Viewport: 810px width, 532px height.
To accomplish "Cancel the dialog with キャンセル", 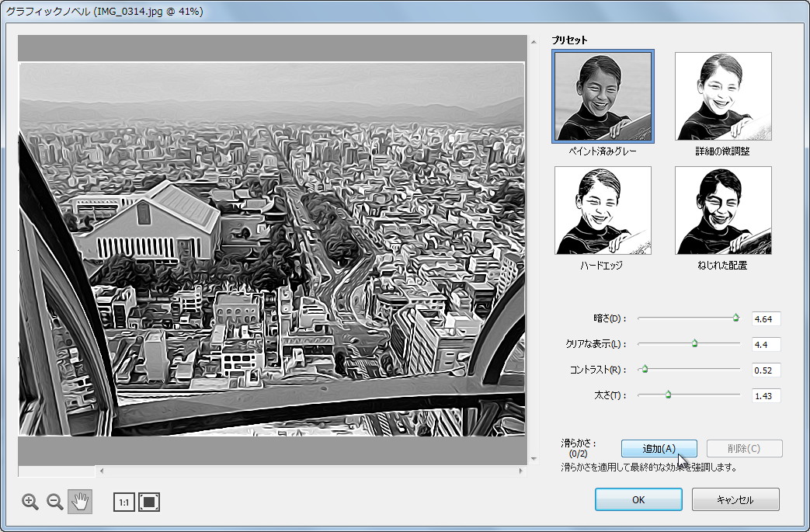I will [735, 499].
